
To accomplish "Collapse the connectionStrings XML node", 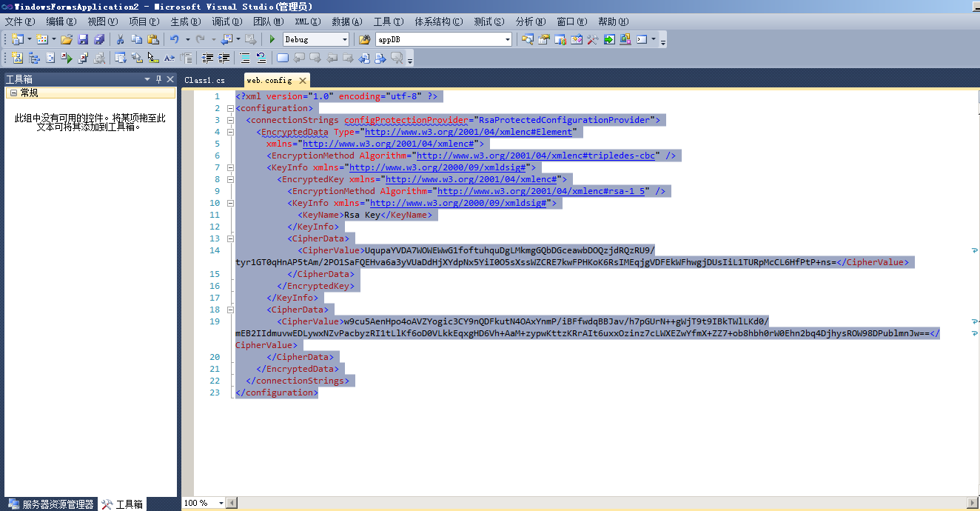I will click(230, 120).
